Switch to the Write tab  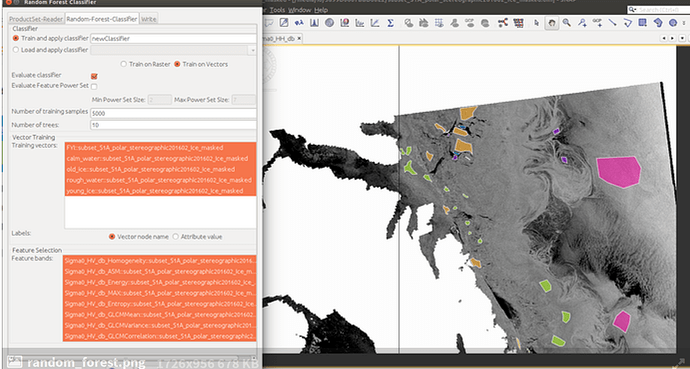[149, 19]
